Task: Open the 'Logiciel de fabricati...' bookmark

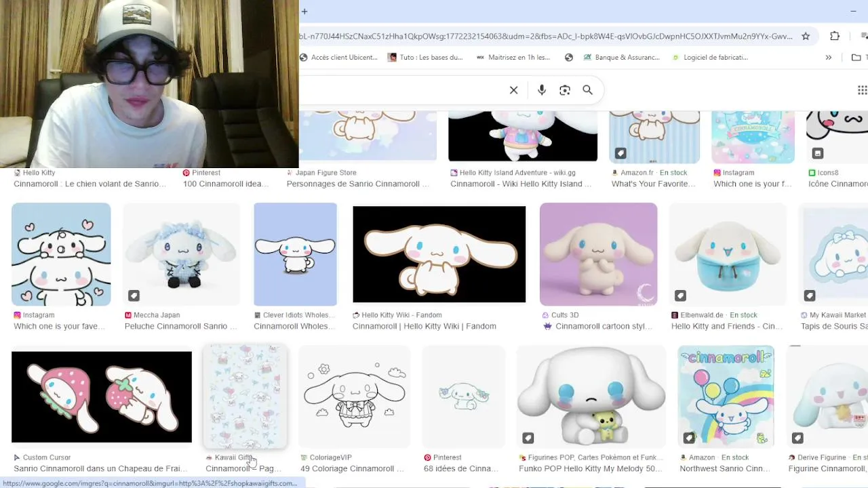Action: [x=710, y=58]
